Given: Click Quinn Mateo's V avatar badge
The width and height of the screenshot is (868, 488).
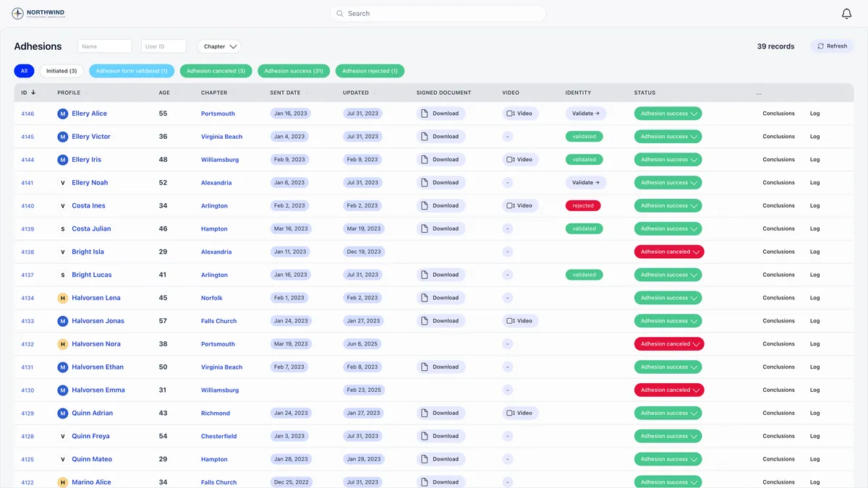Looking at the screenshot, I should [x=63, y=459].
